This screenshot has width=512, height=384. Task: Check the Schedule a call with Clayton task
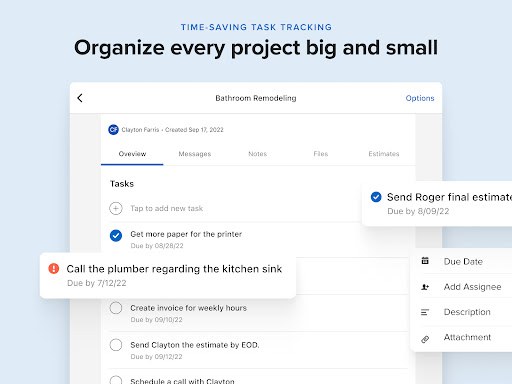(x=116, y=380)
